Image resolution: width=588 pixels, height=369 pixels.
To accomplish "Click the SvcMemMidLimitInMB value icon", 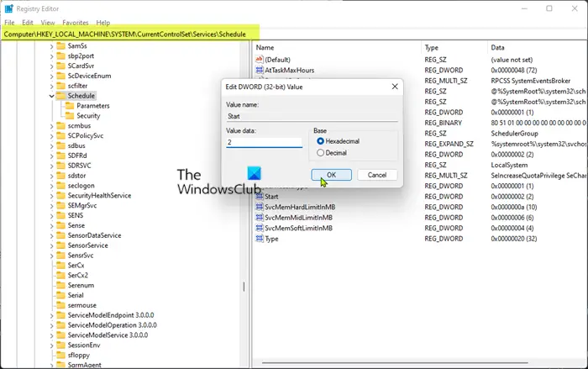I will [259, 218].
